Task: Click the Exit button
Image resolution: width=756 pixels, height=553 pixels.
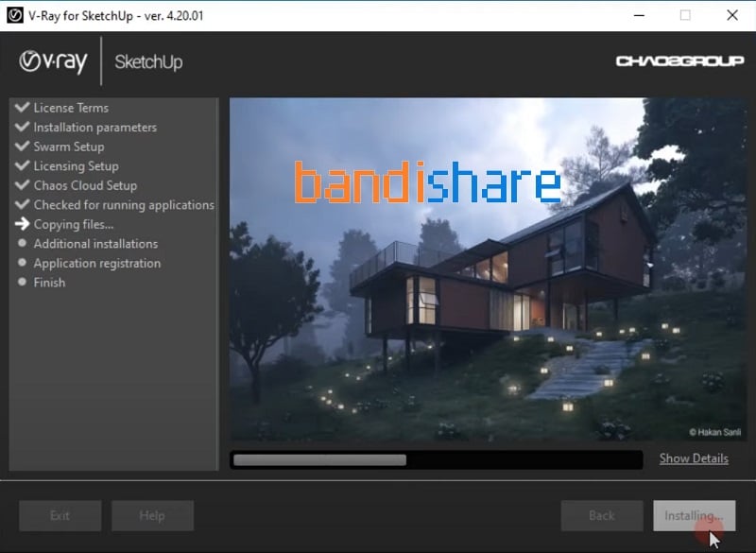Action: 60,516
